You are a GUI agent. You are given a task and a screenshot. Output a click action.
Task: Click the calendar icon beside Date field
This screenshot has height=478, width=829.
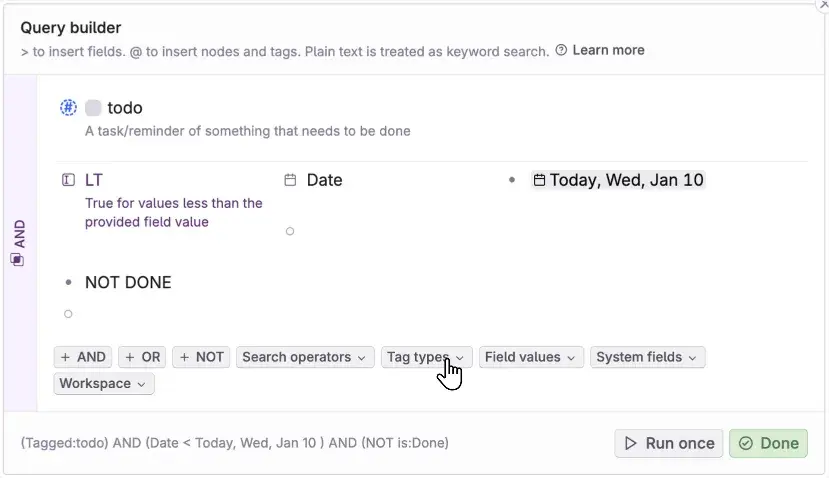(x=290, y=180)
